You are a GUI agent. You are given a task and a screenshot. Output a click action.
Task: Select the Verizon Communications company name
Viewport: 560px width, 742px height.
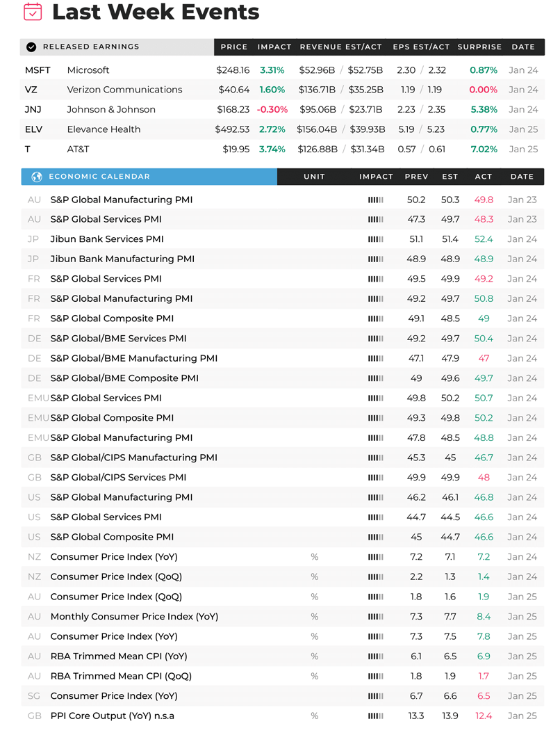coord(124,90)
